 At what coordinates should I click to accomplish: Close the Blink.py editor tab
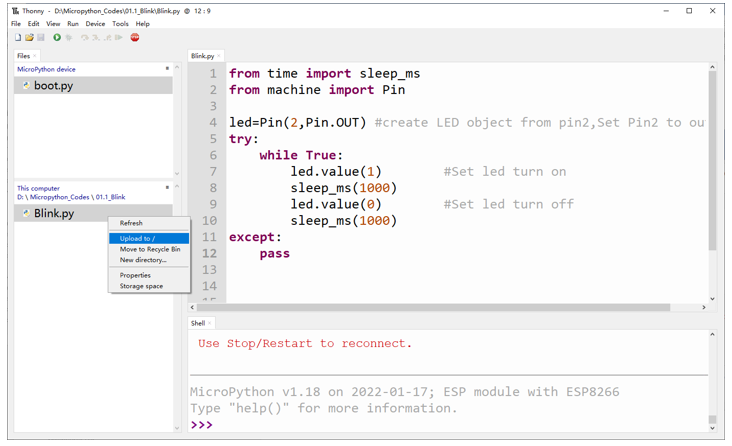click(x=218, y=56)
